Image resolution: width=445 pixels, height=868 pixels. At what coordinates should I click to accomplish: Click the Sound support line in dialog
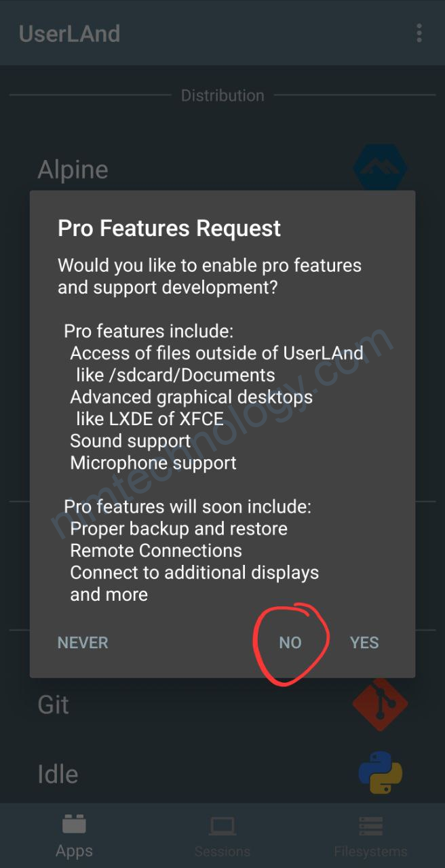tap(130, 441)
